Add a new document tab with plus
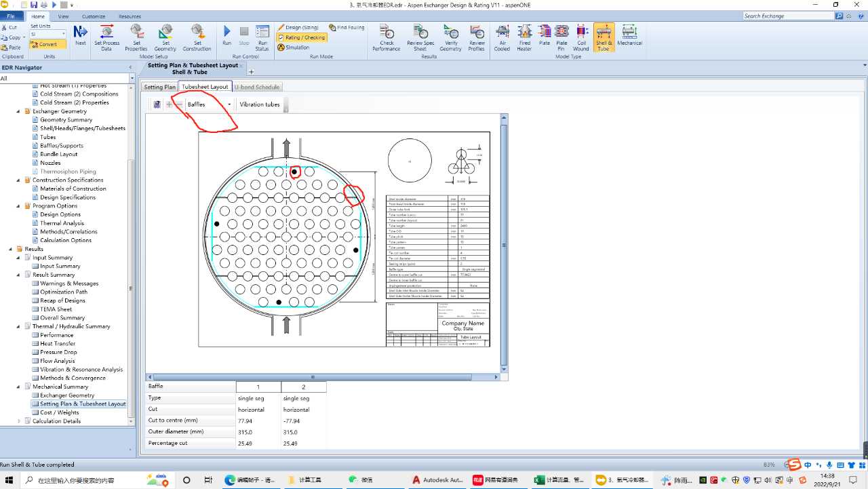This screenshot has width=868, height=489. tap(251, 71)
